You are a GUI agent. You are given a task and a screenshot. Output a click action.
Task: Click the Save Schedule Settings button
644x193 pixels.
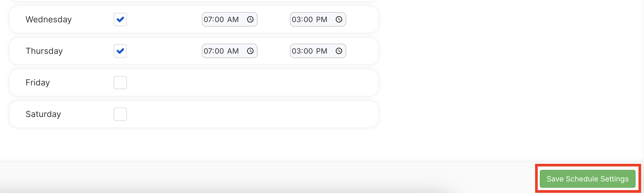coord(587,179)
